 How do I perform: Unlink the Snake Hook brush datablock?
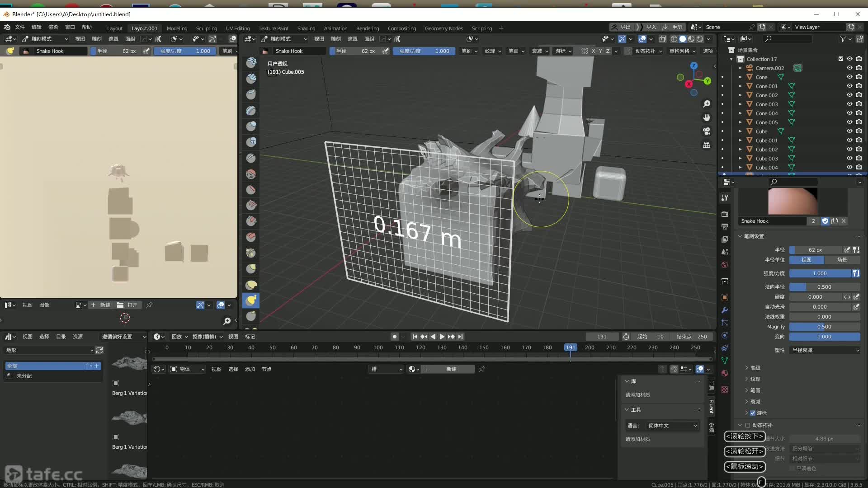click(844, 221)
